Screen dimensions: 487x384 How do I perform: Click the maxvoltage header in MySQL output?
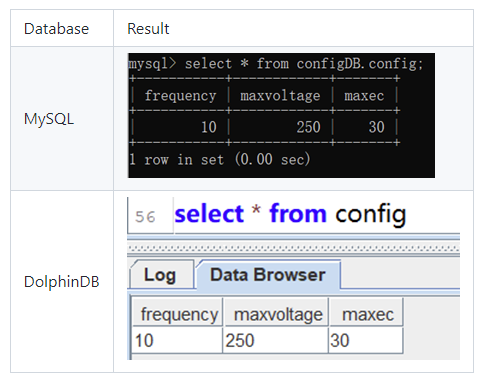(280, 96)
